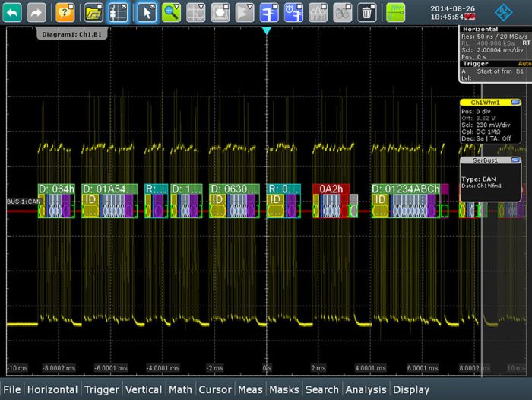532x400 pixels.
Task: Click the BUS 1:CAN label
Action: point(24,202)
